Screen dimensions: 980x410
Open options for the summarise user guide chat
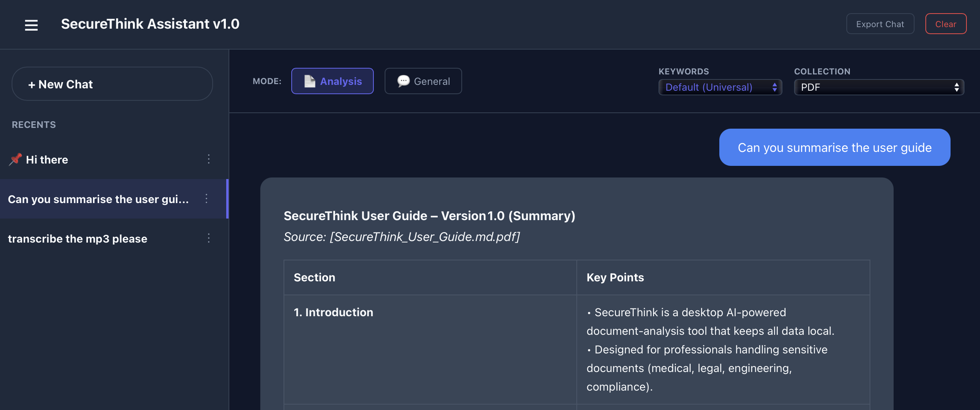click(206, 199)
